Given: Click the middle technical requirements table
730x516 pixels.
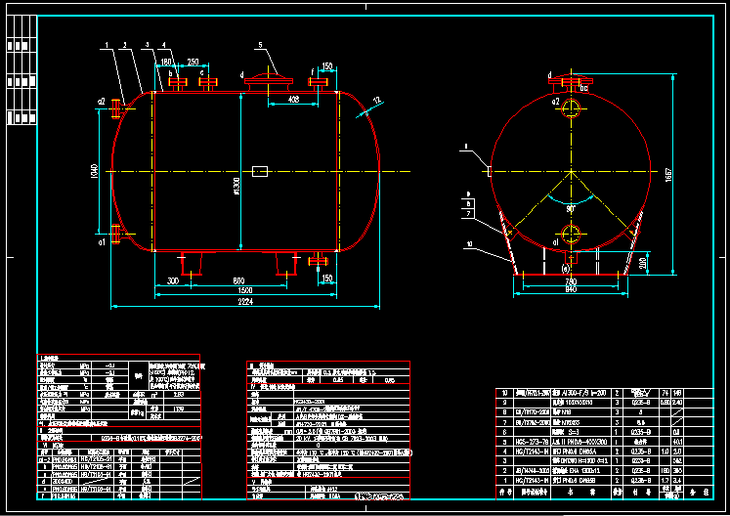Looking at the screenshot, I should (327, 430).
